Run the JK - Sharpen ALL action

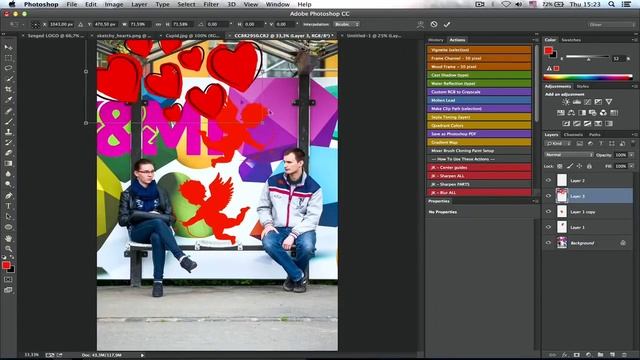tap(479, 176)
